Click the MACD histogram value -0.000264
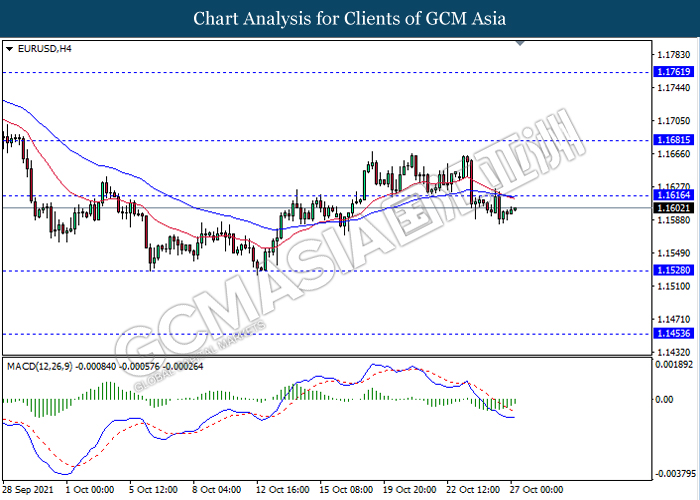The height and width of the screenshot is (500, 700). click(x=183, y=367)
